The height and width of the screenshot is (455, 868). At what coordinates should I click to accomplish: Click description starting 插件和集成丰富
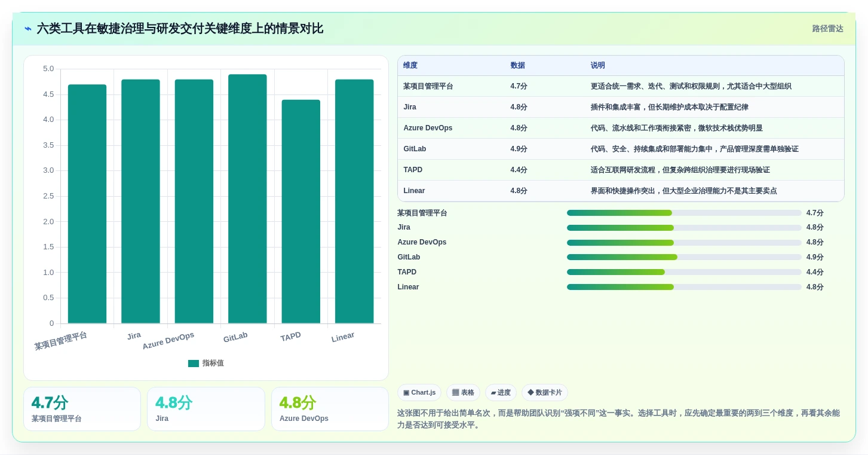(670, 107)
